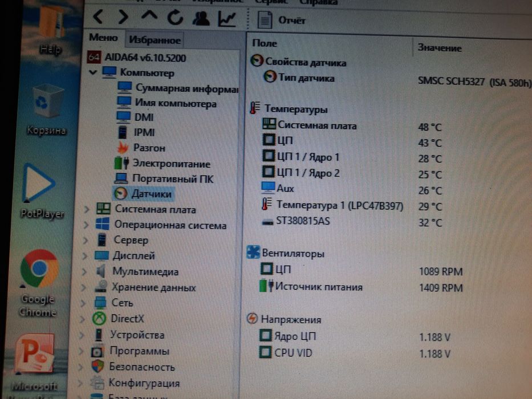Select the Aux temperature monitor icon

[x=268, y=188]
